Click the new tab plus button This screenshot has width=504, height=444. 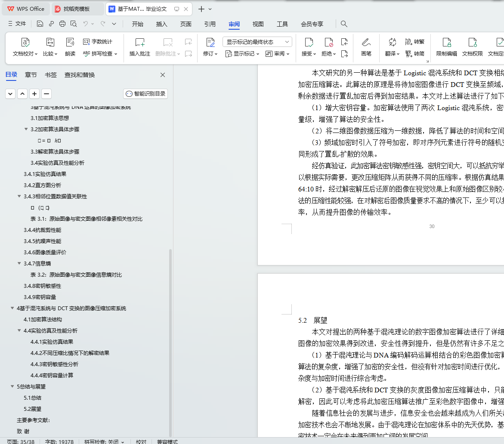(x=201, y=9)
